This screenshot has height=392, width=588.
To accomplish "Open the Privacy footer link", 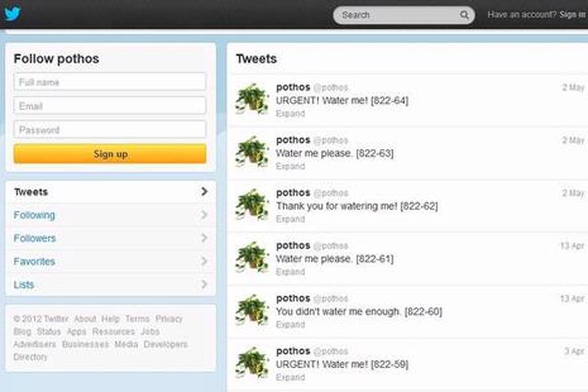I will pyautogui.click(x=169, y=319).
